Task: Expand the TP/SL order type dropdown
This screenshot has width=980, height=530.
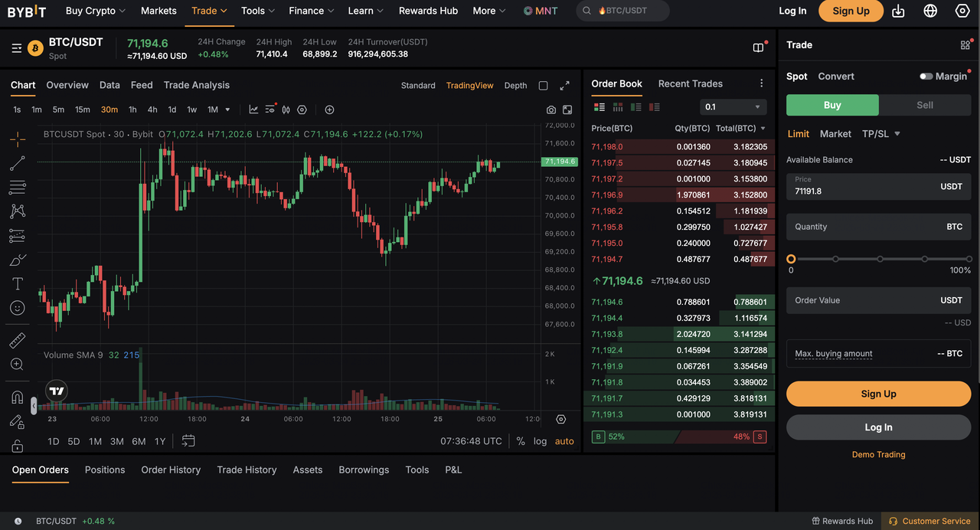Action: coord(881,134)
